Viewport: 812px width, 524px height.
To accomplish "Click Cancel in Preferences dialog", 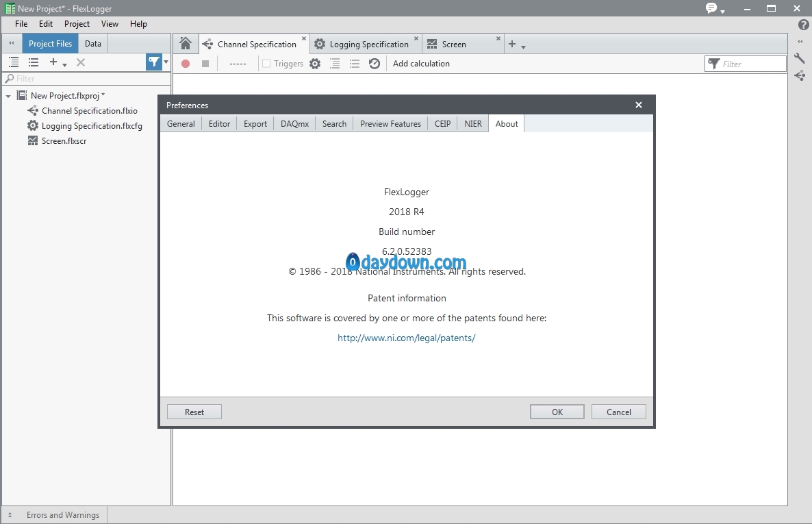I will click(x=619, y=412).
